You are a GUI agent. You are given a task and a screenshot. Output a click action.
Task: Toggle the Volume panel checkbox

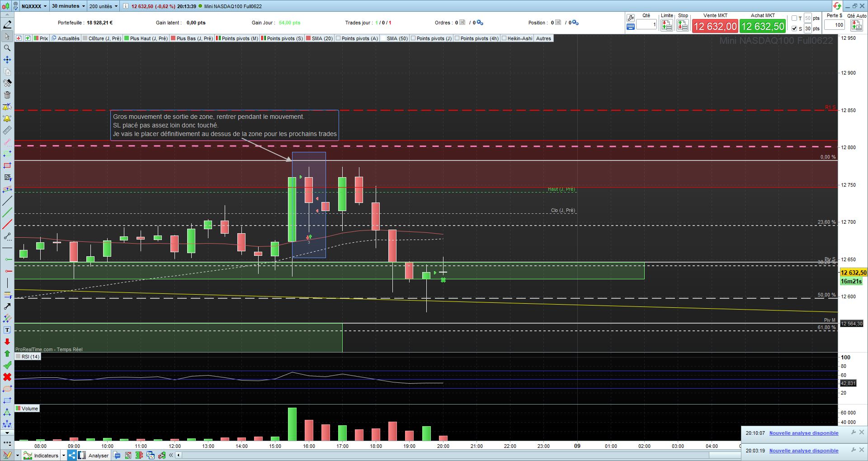18,409
